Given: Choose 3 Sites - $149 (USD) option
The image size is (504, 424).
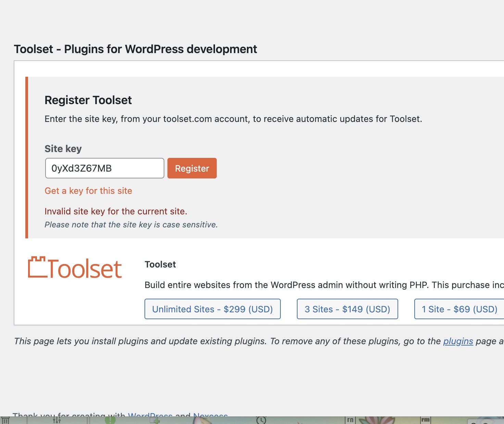Looking at the screenshot, I should click(x=348, y=309).
